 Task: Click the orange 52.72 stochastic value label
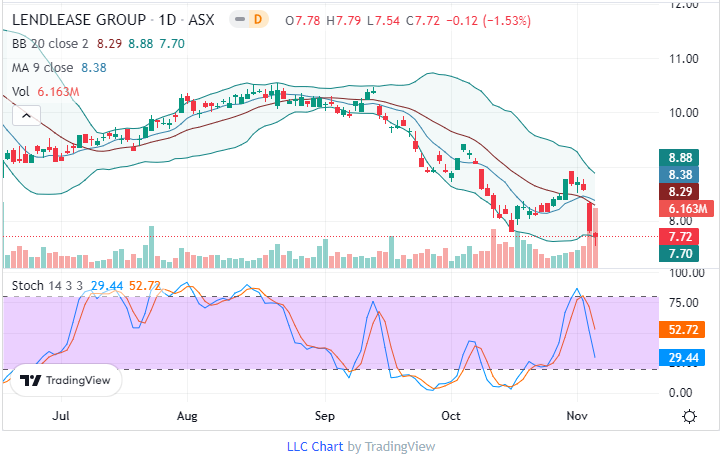click(x=680, y=329)
